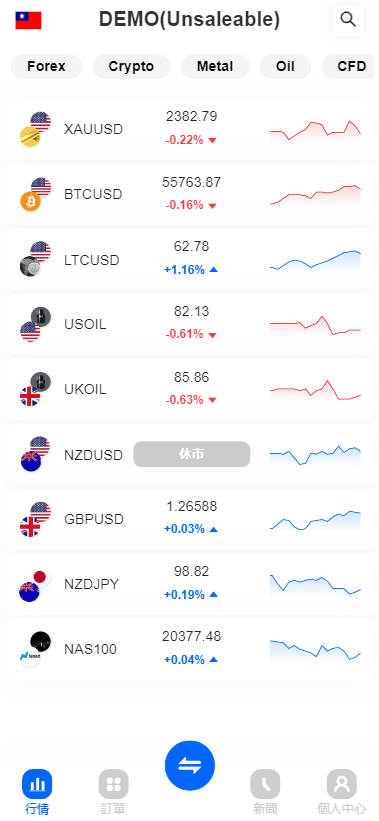Viewport: 379px width, 821px height.
Task: Click the GBPUSD mini price chart
Action: (x=316, y=520)
